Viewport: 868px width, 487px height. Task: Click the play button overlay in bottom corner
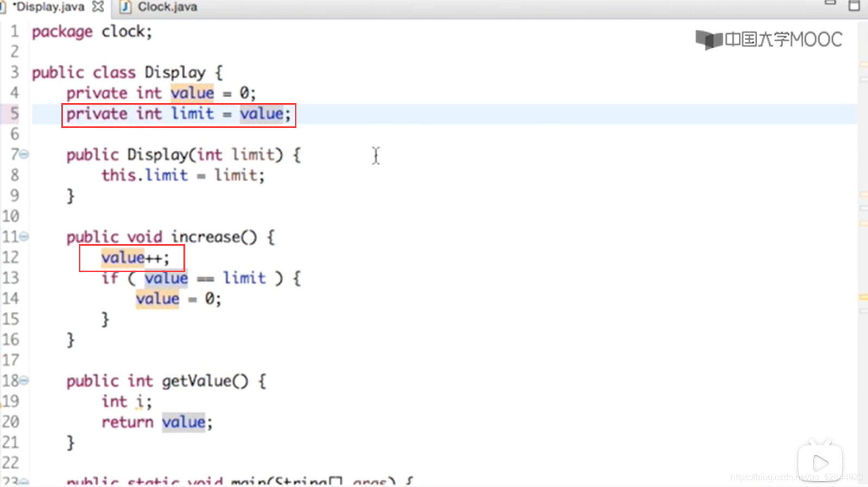[820, 463]
